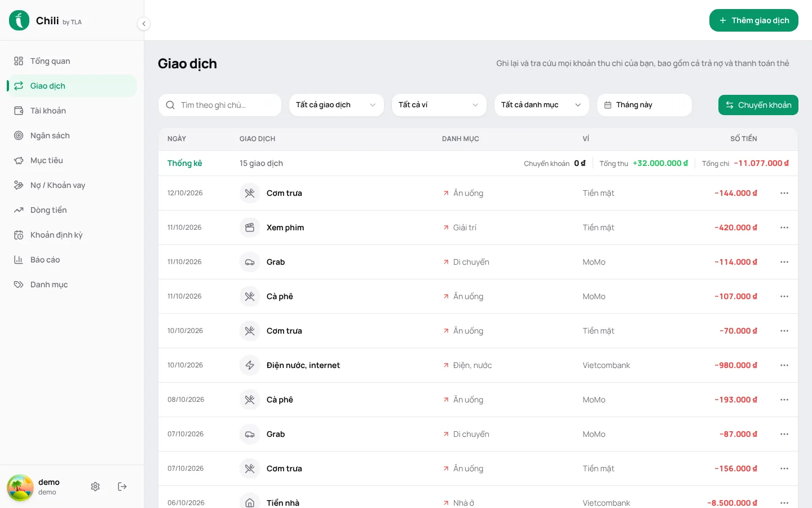Select Nợ / Khoản vay menu item

[72, 185]
